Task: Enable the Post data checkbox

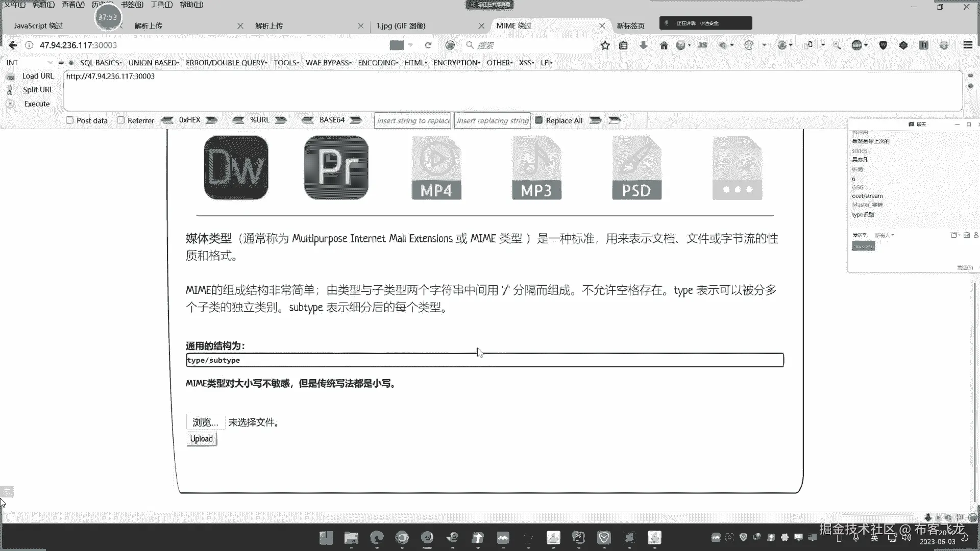Action: pos(70,120)
